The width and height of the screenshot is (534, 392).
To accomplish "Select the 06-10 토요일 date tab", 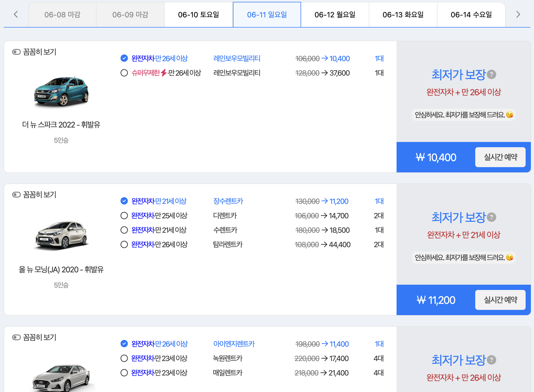I will pyautogui.click(x=199, y=15).
